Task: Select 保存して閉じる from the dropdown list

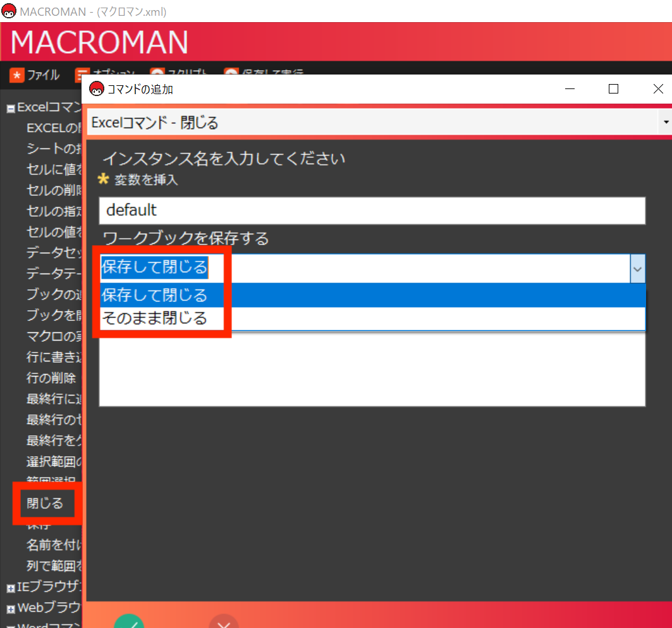Action: tap(372, 295)
